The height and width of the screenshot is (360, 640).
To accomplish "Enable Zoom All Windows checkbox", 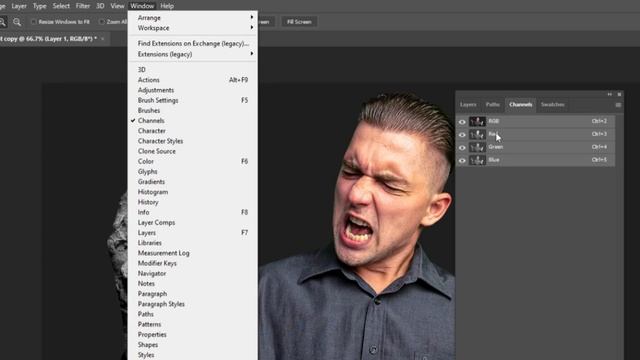I will (x=102, y=22).
